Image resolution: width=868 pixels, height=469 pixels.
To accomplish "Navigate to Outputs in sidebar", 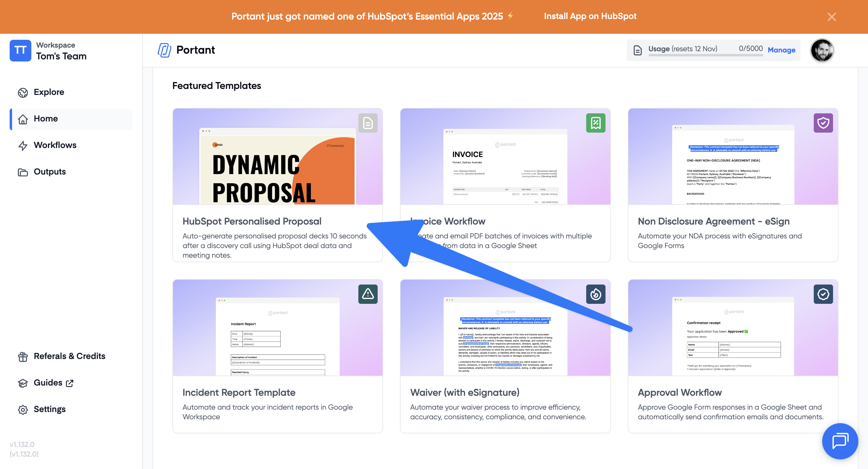I will click(49, 172).
